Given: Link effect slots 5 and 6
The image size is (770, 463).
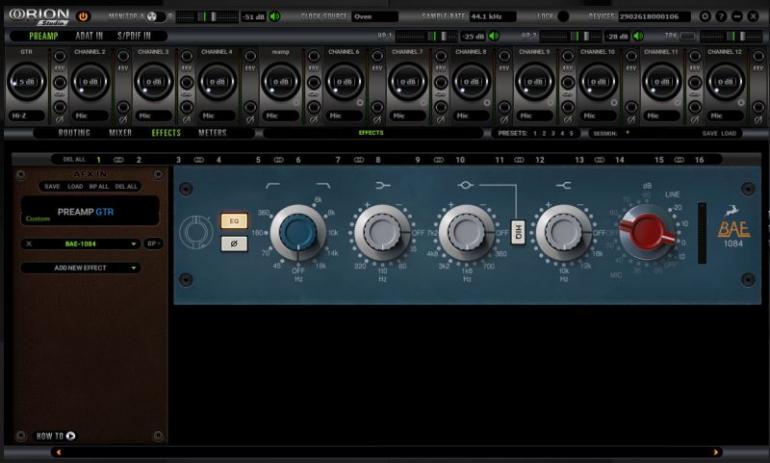Looking at the screenshot, I should (278, 160).
